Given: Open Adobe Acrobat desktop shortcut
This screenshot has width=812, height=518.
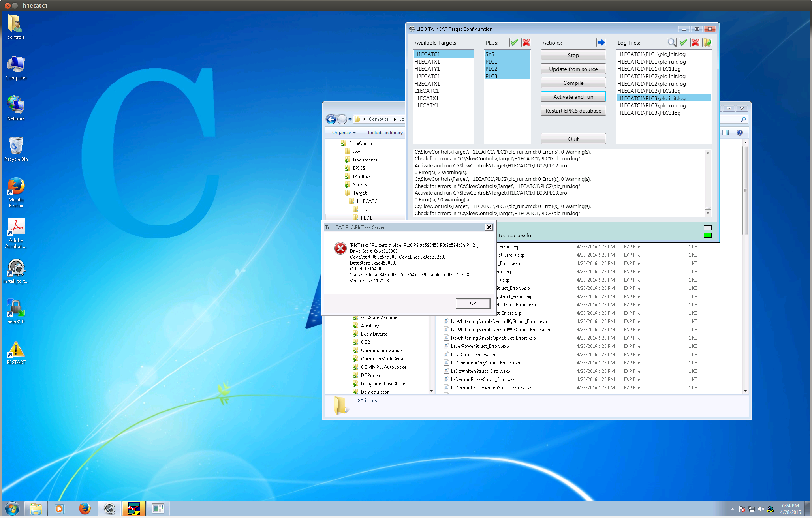Looking at the screenshot, I should pyautogui.click(x=16, y=233).
